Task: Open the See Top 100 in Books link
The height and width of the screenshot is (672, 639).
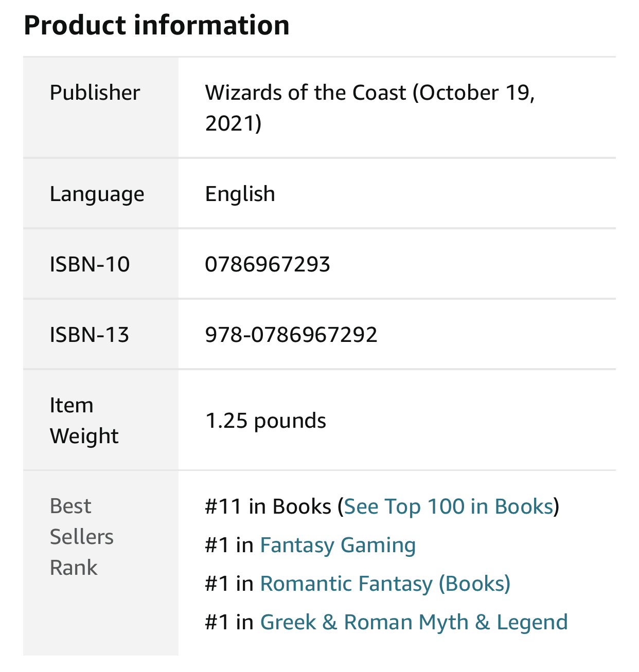Action: tap(448, 506)
